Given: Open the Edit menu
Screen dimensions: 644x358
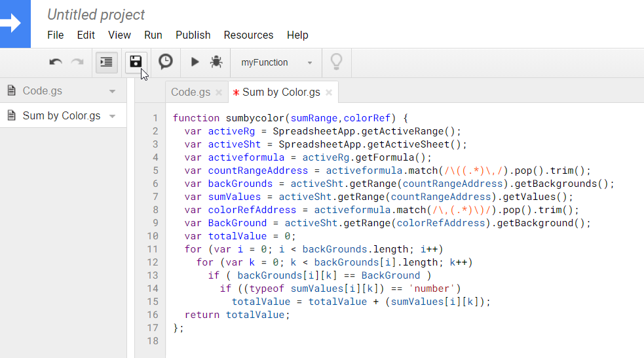Looking at the screenshot, I should point(86,35).
